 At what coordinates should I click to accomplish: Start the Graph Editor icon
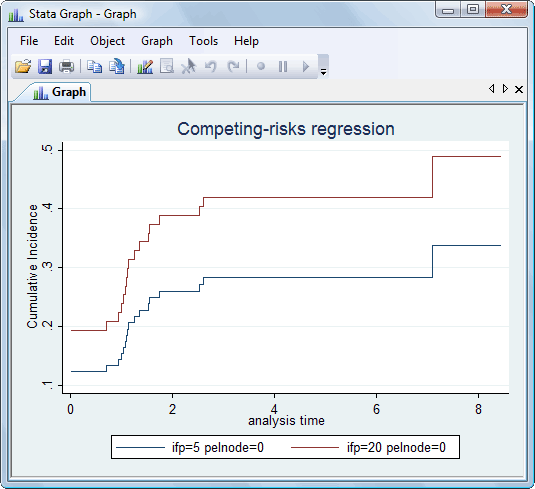[145, 66]
